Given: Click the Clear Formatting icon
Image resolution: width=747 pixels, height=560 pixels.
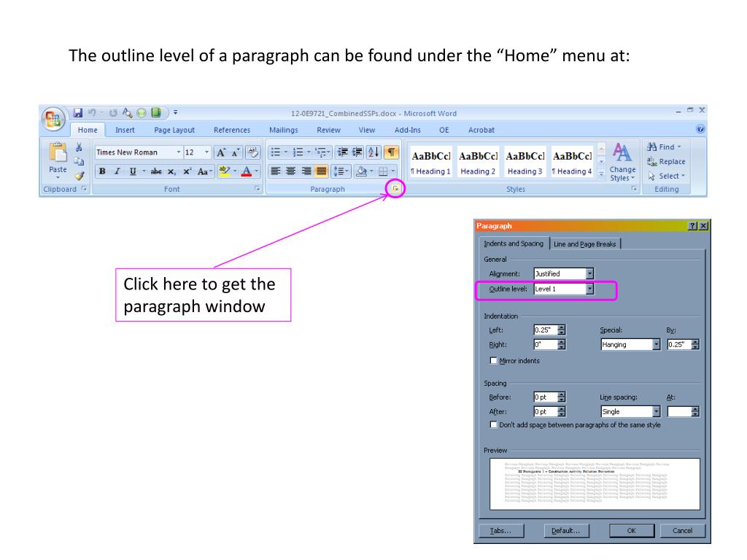Looking at the screenshot, I should tap(253, 152).
